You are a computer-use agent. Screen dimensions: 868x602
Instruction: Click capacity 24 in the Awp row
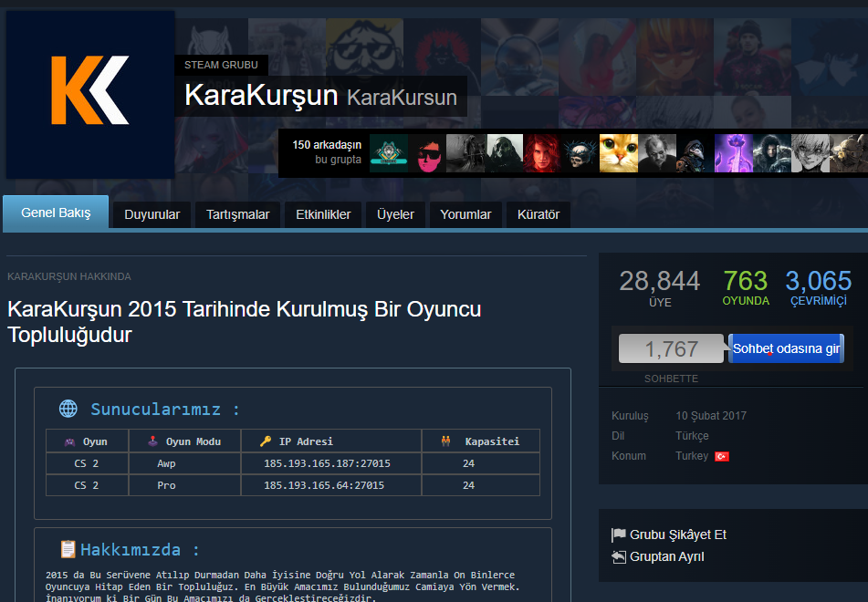click(468, 463)
